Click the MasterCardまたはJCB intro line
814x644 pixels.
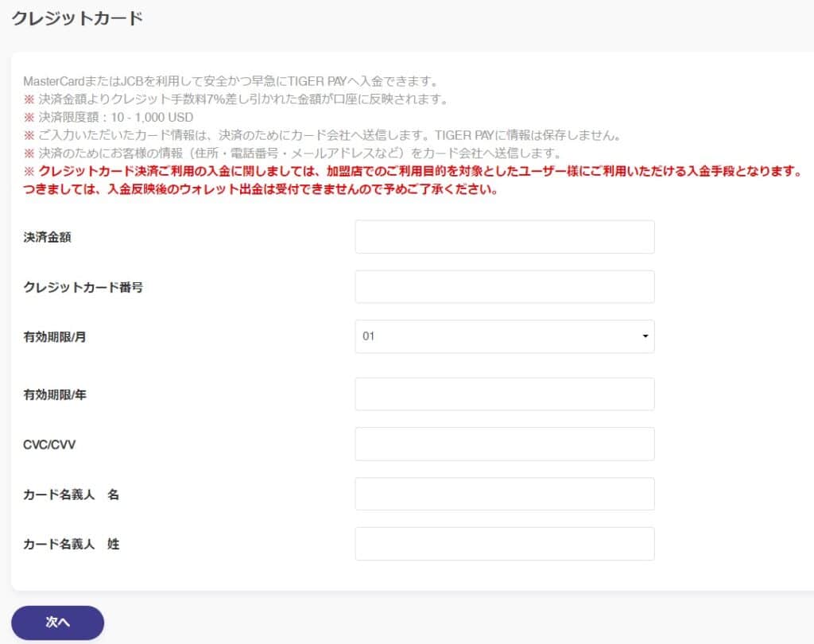pyautogui.click(x=231, y=81)
